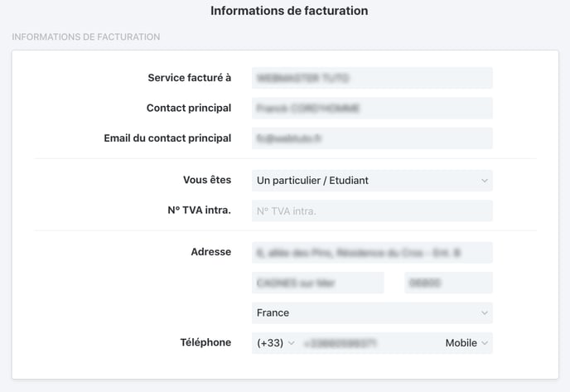This screenshot has width=570, height=392.
Task: Click the 'Vous êtes' label
Action: (x=207, y=180)
